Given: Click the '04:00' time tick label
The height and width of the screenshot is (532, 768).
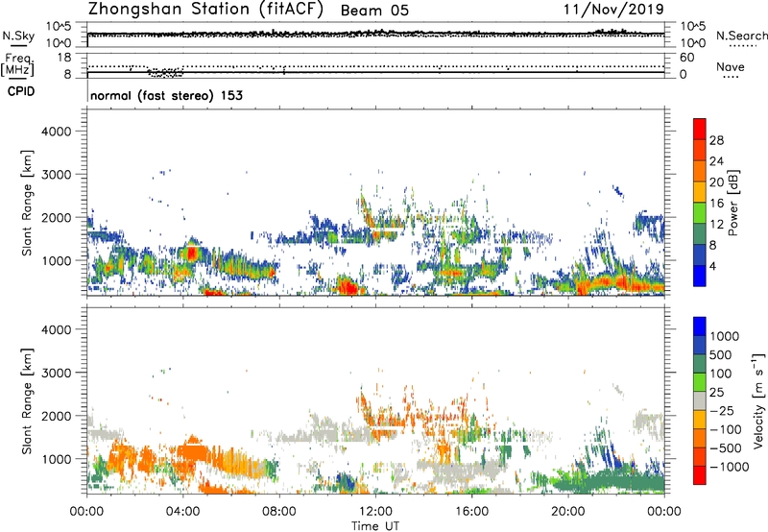Looking at the screenshot, I should pos(182,512).
